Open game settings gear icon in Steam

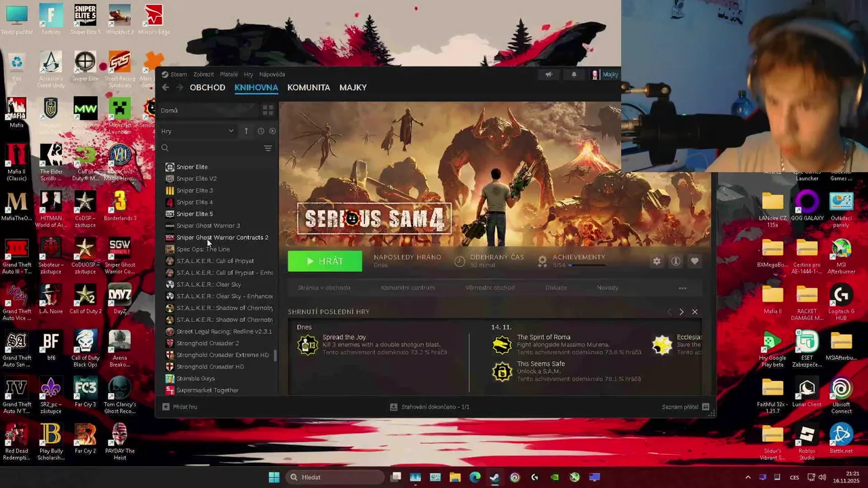[656, 261]
